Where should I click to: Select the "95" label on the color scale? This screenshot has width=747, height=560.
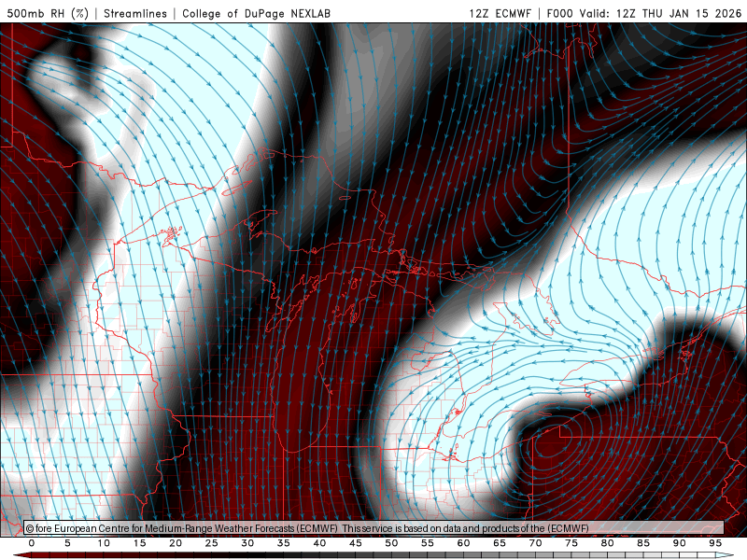(715, 543)
